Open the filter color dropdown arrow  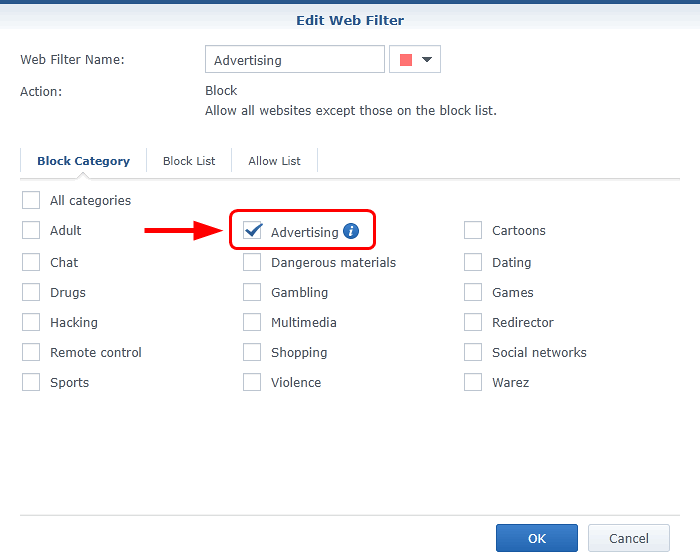(427, 60)
